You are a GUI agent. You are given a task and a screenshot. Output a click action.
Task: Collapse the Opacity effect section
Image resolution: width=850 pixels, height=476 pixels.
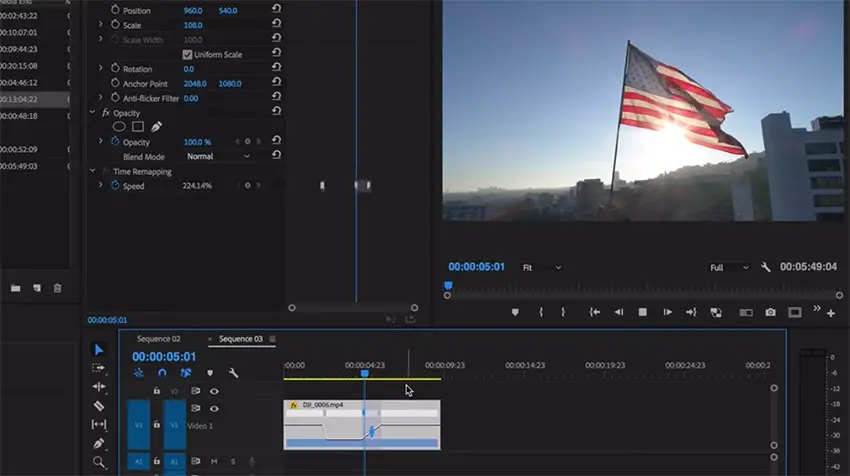tap(92, 112)
